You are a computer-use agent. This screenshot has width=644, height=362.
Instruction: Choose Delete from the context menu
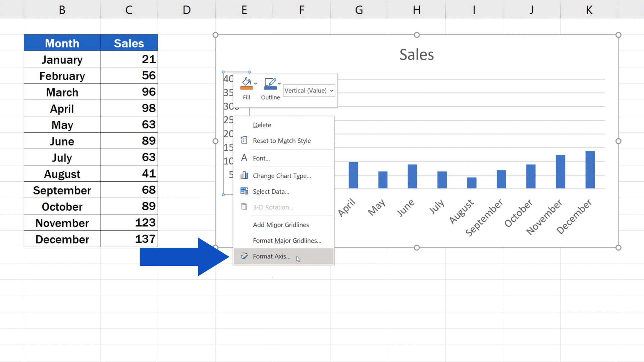click(x=262, y=125)
